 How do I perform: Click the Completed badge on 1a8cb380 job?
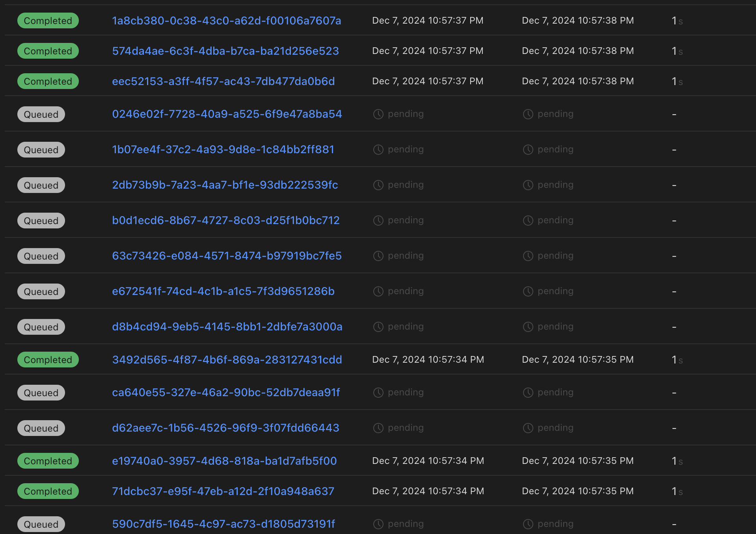coord(48,20)
